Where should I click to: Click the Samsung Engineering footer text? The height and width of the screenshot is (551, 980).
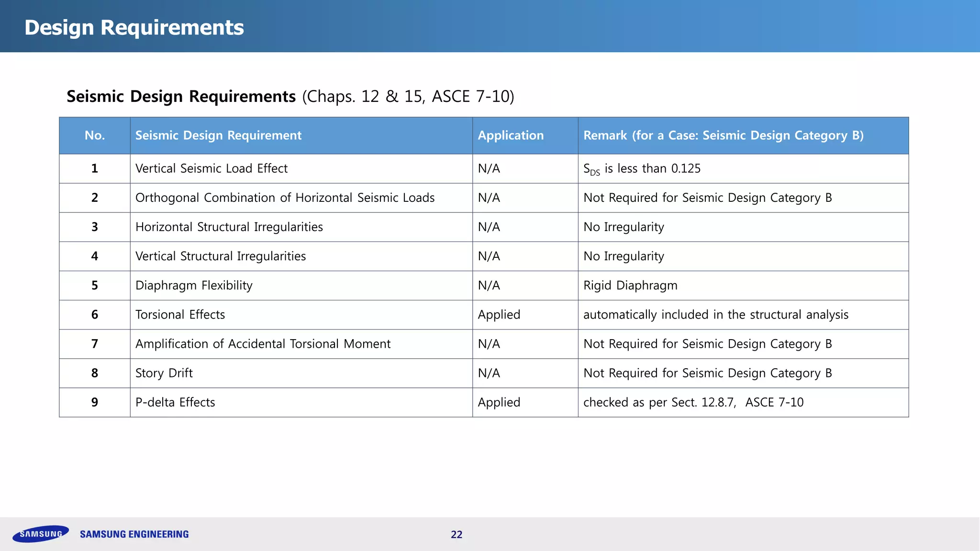134,534
